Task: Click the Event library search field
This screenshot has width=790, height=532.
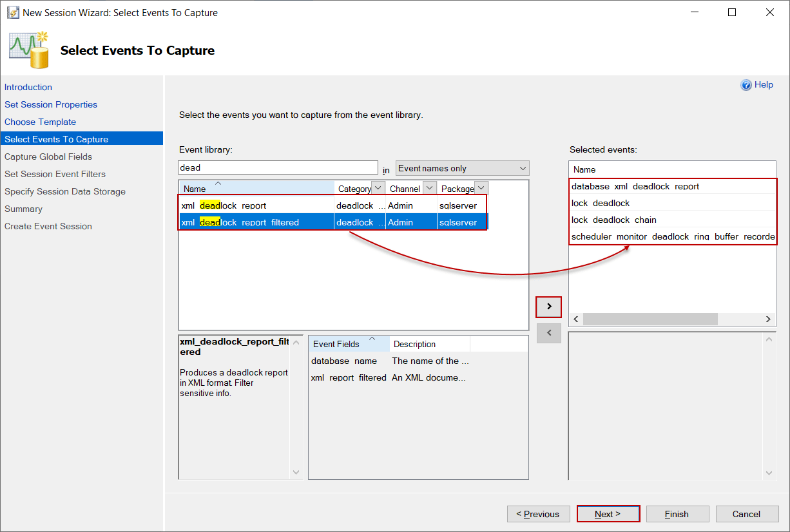Action: tap(277, 167)
